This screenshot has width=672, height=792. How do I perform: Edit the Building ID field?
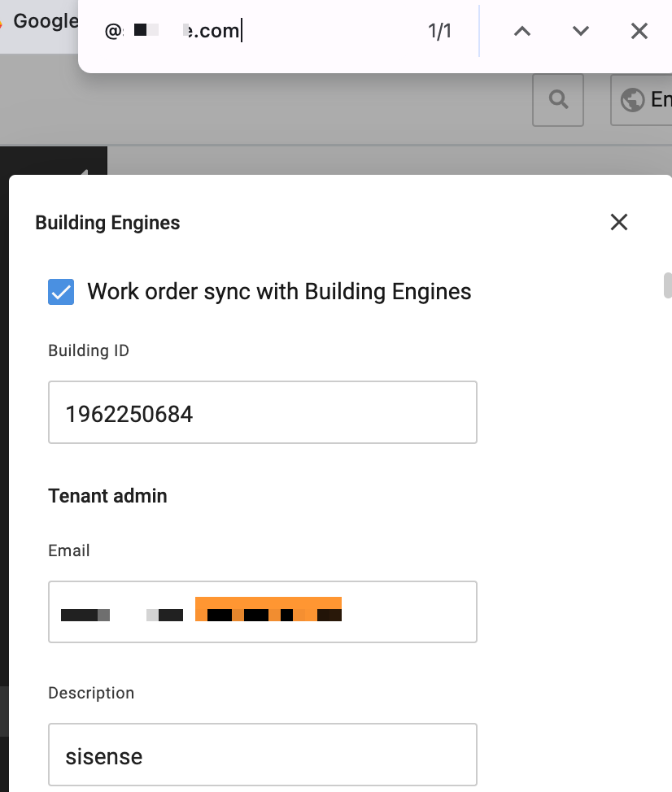pos(263,412)
